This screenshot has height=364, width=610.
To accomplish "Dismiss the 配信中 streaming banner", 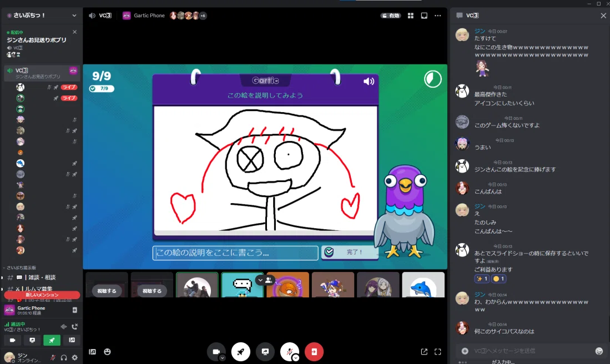I will coord(75,32).
